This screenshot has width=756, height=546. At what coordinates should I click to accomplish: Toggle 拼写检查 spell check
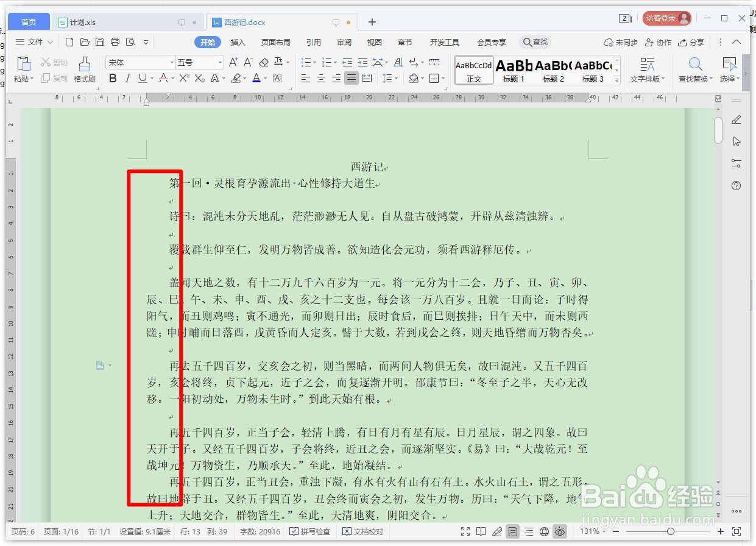(309, 532)
